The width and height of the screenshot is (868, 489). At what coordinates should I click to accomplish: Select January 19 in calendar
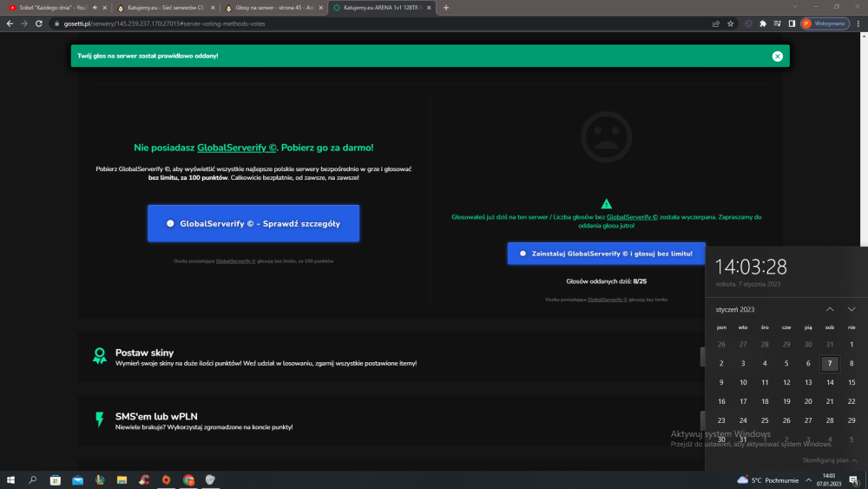click(x=786, y=401)
